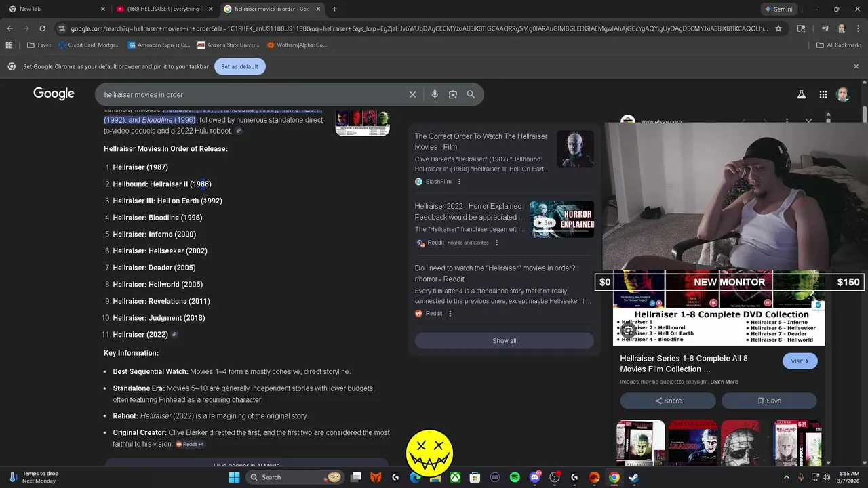This screenshot has width=868, height=488.
Task: Open The Correct Order To Watch Hellraiser article
Action: [x=481, y=142]
